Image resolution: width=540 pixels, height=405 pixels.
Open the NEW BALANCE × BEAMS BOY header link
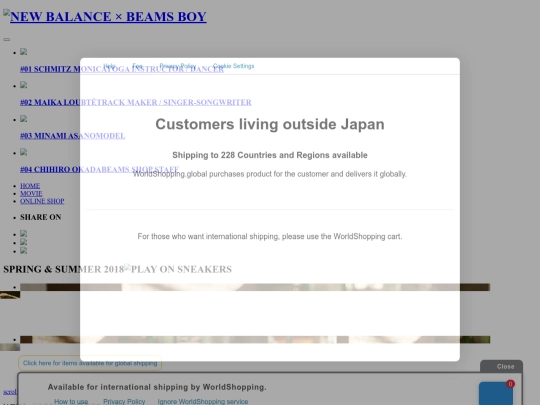pos(105,17)
